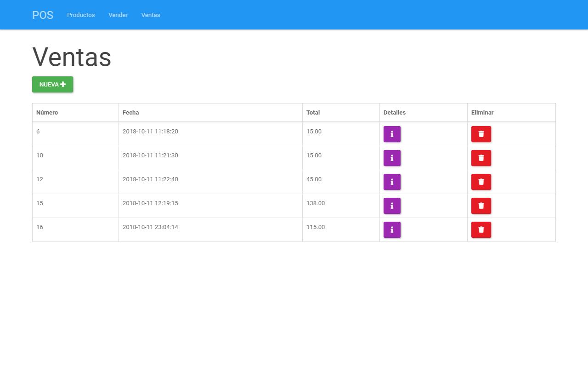Trash sale number 15
This screenshot has width=588, height=368.
click(481, 206)
